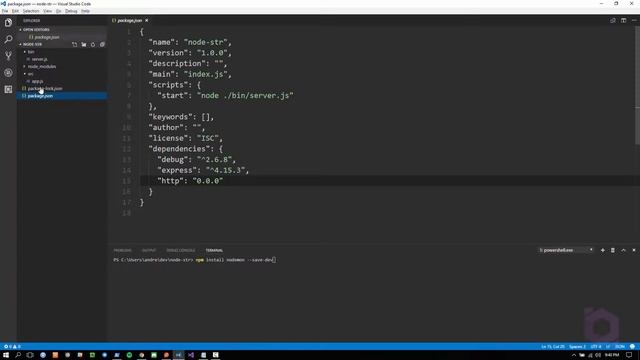The image size is (640, 360).
Task: Open the Help menu
Action: click(85, 11)
